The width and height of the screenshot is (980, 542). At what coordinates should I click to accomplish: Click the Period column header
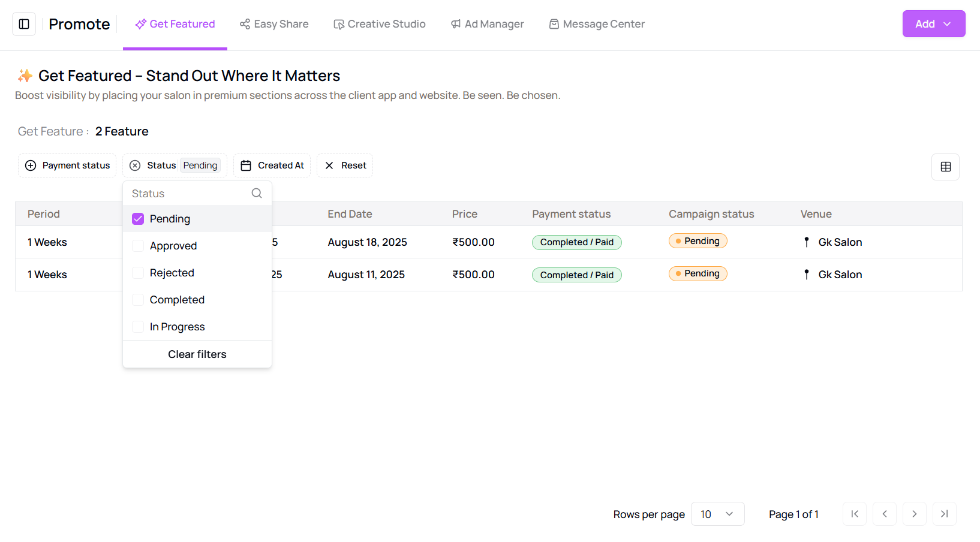coord(44,214)
